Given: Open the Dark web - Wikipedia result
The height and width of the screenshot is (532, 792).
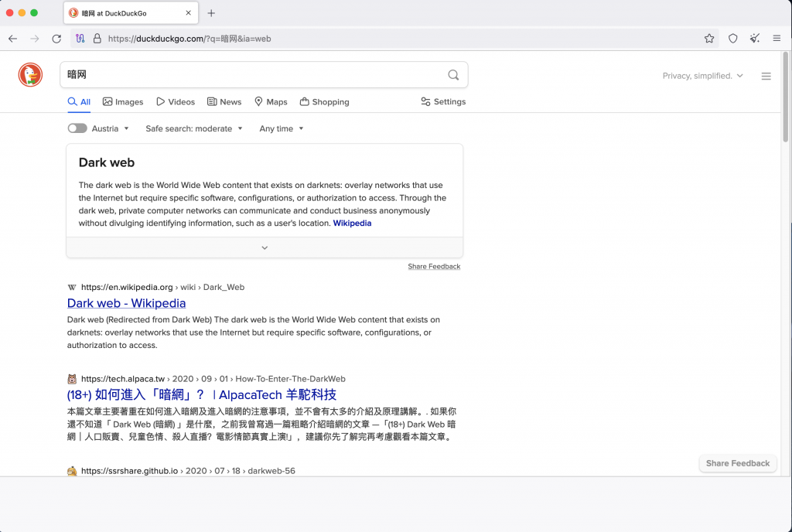Looking at the screenshot, I should (x=126, y=303).
